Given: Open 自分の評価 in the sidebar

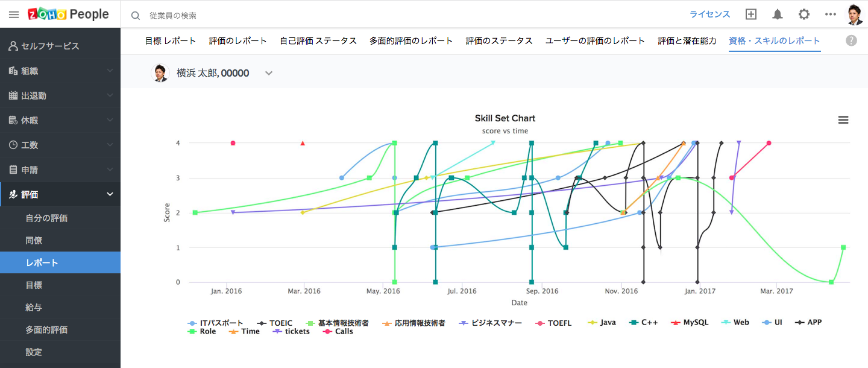Looking at the screenshot, I should 46,218.
